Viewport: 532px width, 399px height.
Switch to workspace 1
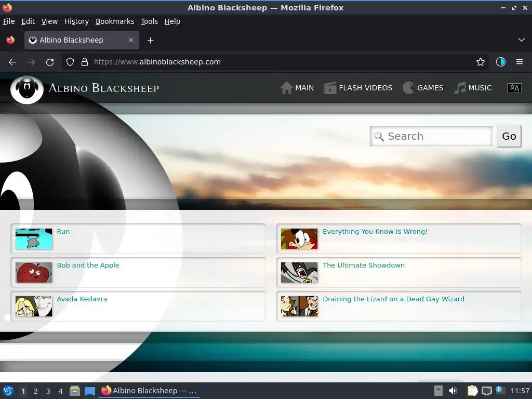(x=23, y=391)
